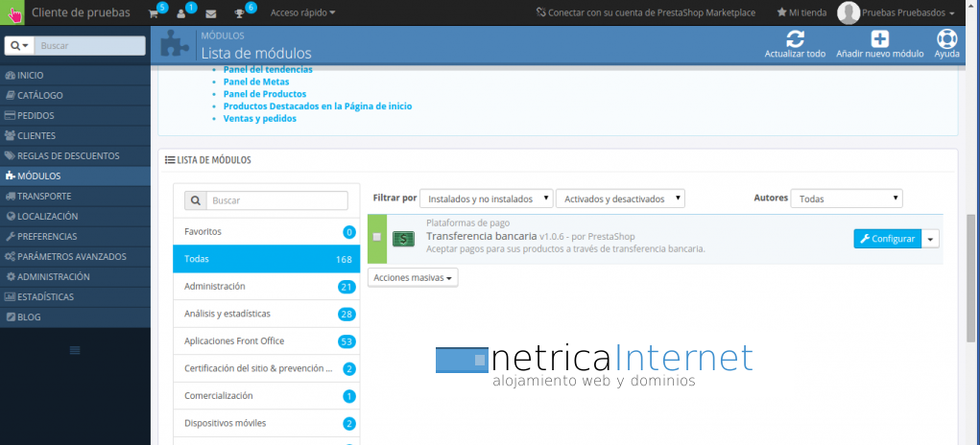Click the Actualizar todo refresh icon
Viewport: 980px width, 445px height.
795,38
